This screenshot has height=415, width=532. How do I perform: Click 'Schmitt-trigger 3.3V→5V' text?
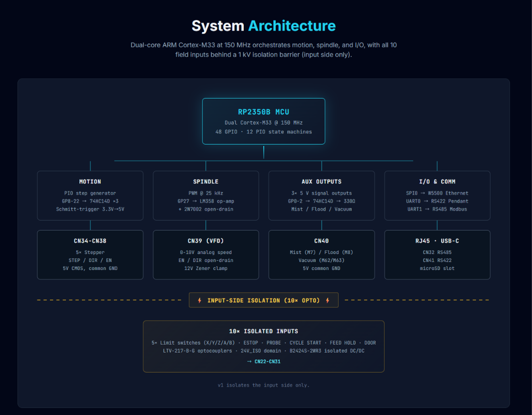(x=90, y=209)
